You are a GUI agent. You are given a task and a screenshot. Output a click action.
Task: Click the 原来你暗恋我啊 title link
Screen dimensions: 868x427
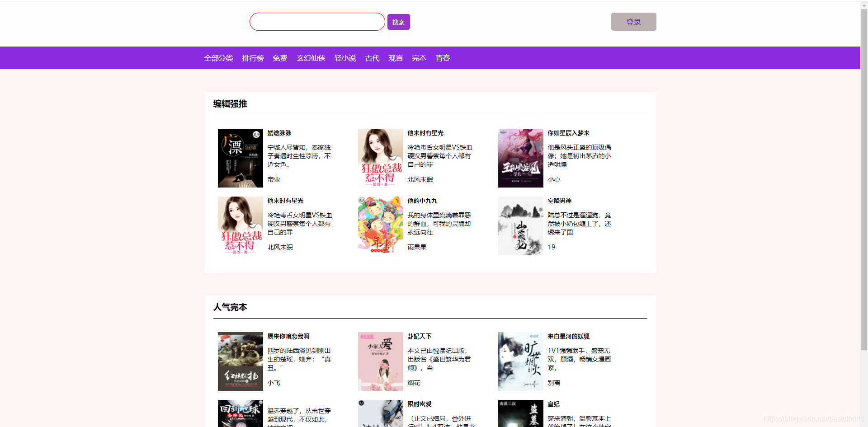[288, 336]
